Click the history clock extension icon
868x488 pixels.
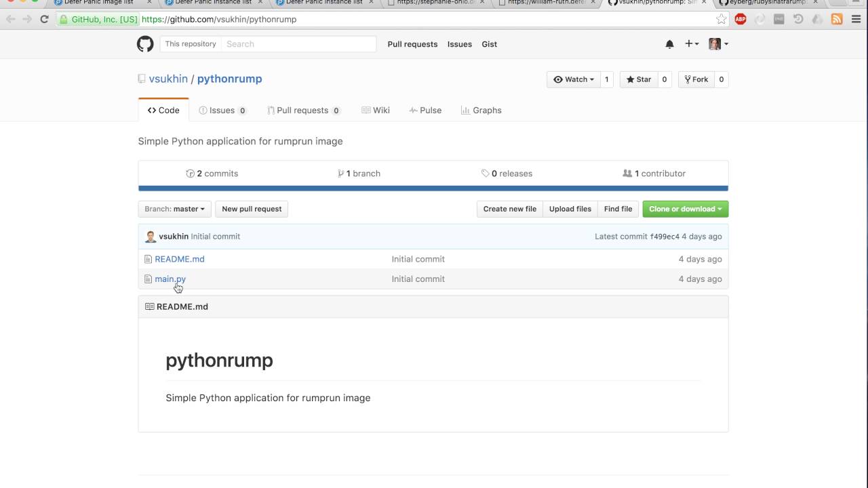pyautogui.click(x=798, y=19)
